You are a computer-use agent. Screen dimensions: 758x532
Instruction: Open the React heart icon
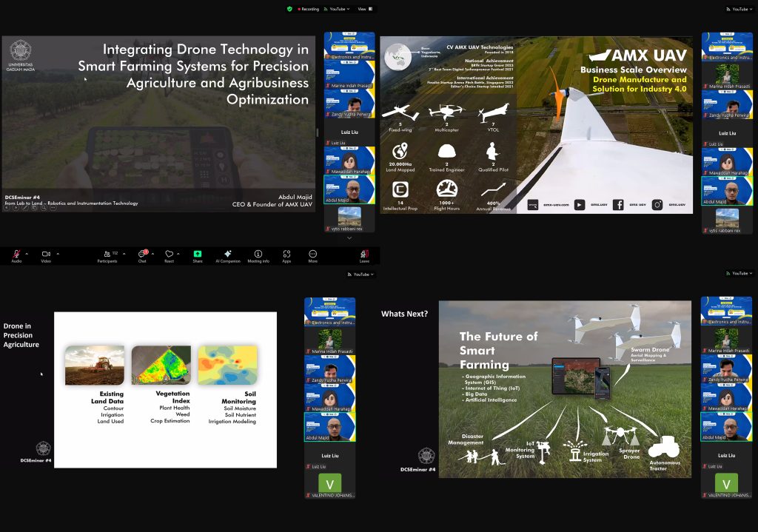(170, 255)
